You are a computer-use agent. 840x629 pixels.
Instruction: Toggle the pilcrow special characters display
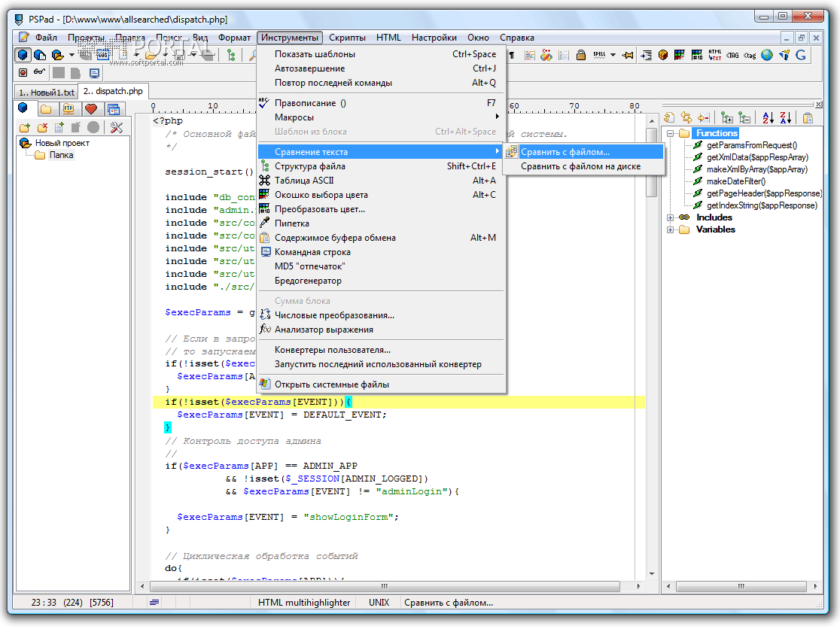pos(513,55)
